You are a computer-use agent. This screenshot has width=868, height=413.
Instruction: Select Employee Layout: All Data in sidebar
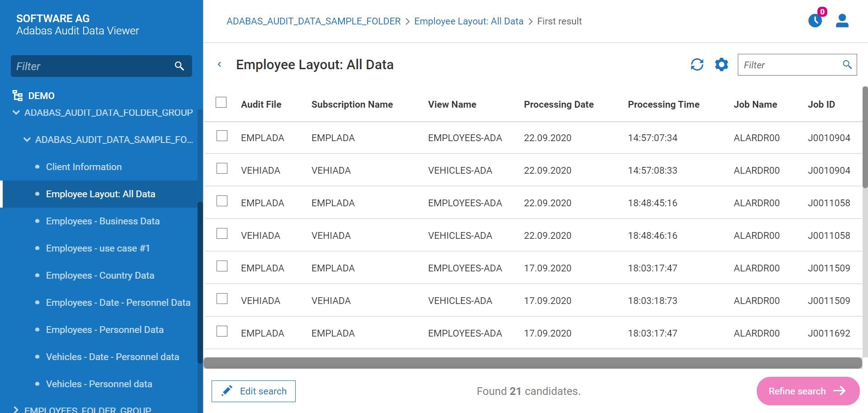tap(100, 194)
